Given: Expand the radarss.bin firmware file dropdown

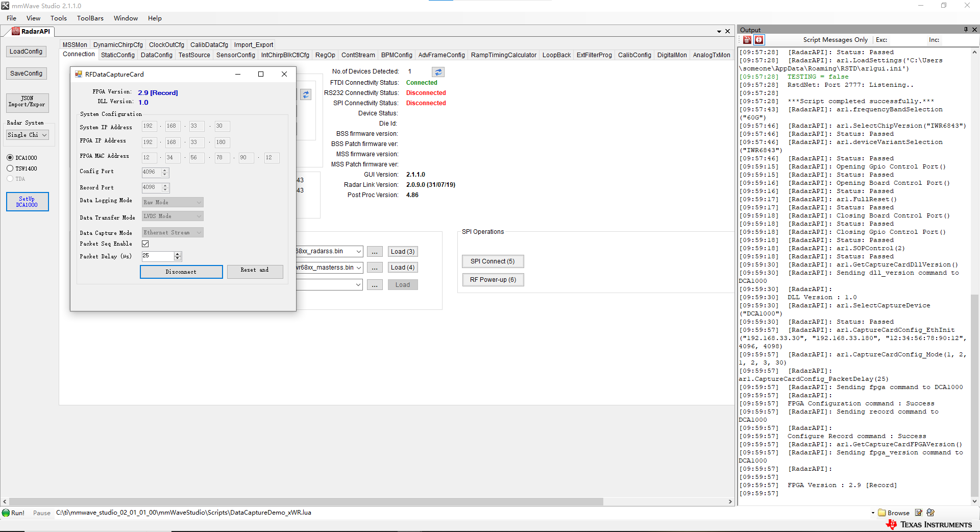Looking at the screenshot, I should coord(359,252).
